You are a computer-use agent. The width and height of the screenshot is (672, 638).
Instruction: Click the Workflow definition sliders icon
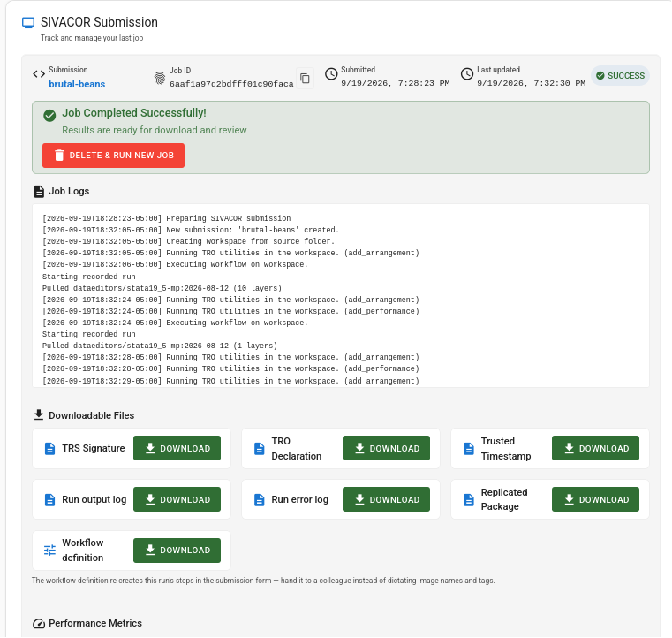[49, 551]
